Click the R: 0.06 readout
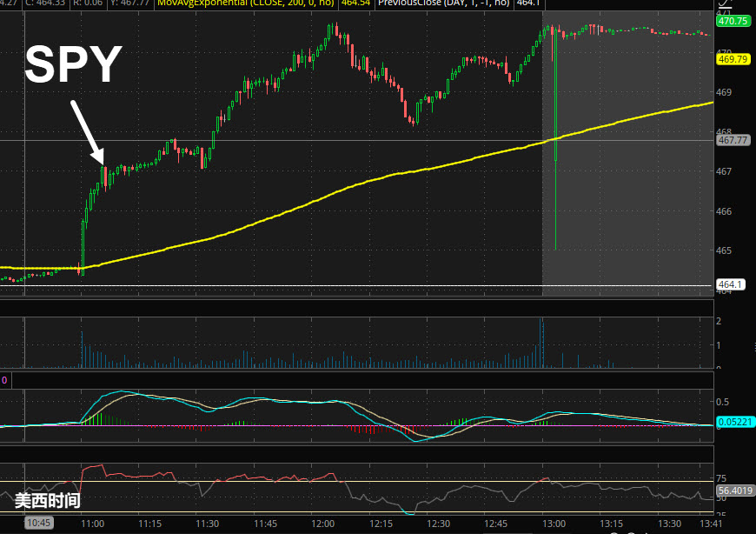Viewport: 756px width, 534px height. click(88, 3)
